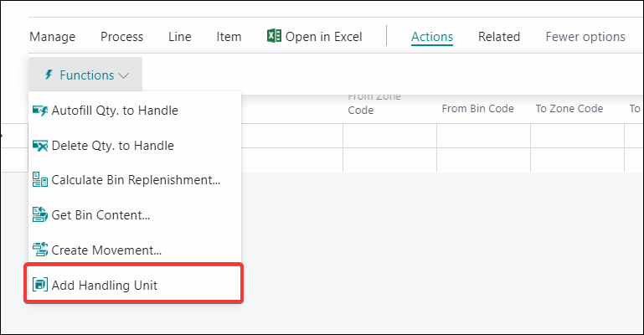644x335 pixels.
Task: Open the Process menu
Action: click(122, 37)
